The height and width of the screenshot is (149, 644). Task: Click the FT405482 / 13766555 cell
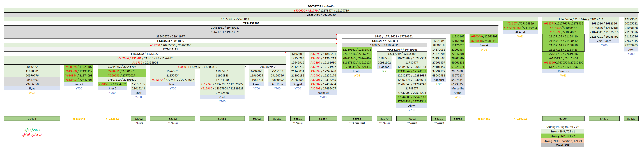click(145, 54)
